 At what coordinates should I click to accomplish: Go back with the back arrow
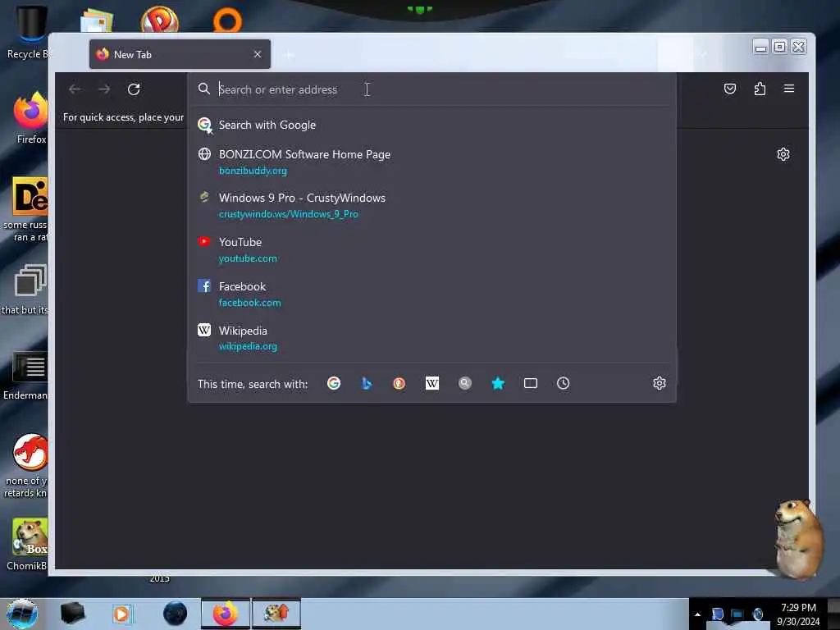(x=75, y=89)
